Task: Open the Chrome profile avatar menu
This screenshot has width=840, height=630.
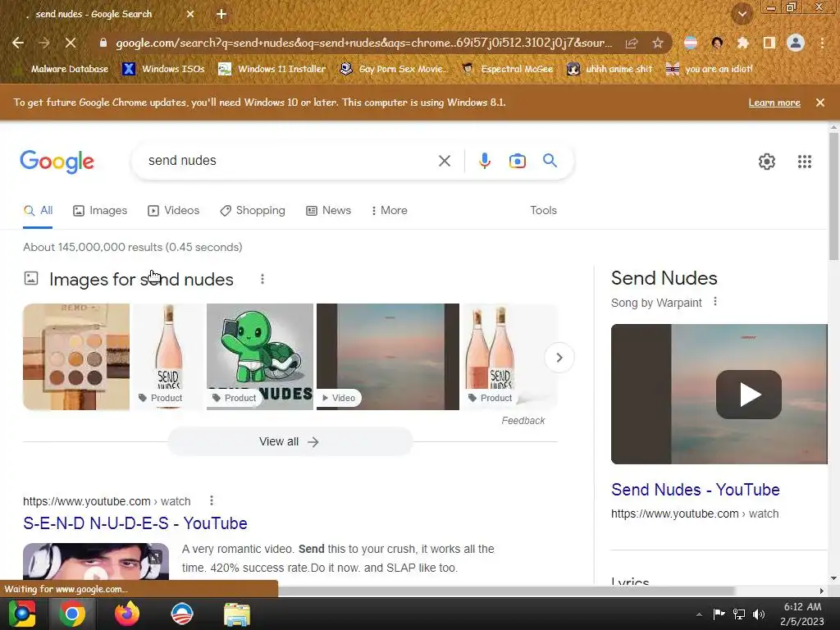Action: coord(796,43)
